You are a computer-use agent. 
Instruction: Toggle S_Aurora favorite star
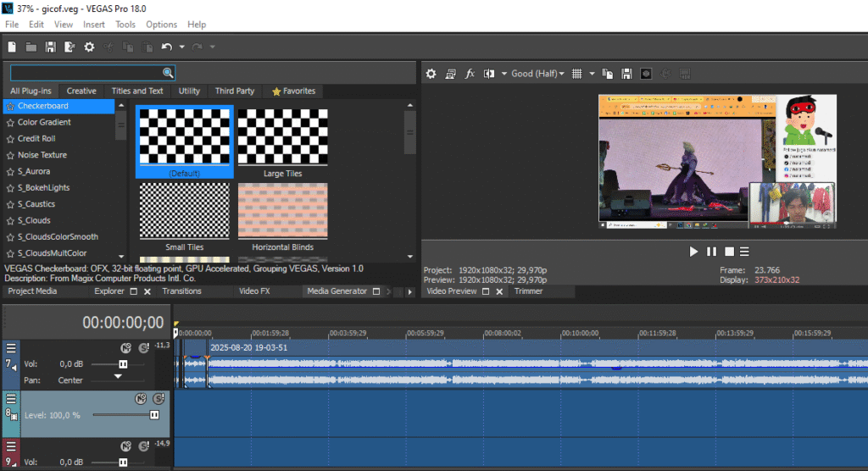10,172
